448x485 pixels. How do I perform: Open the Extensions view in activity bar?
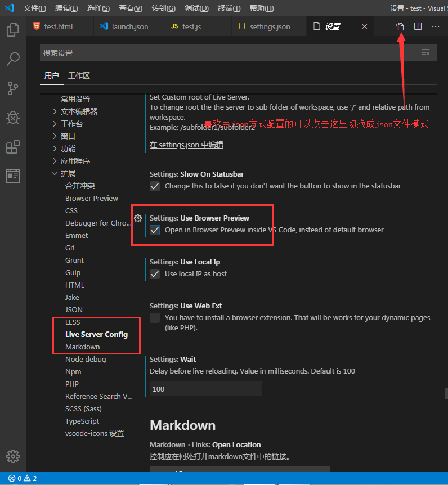tap(13, 147)
